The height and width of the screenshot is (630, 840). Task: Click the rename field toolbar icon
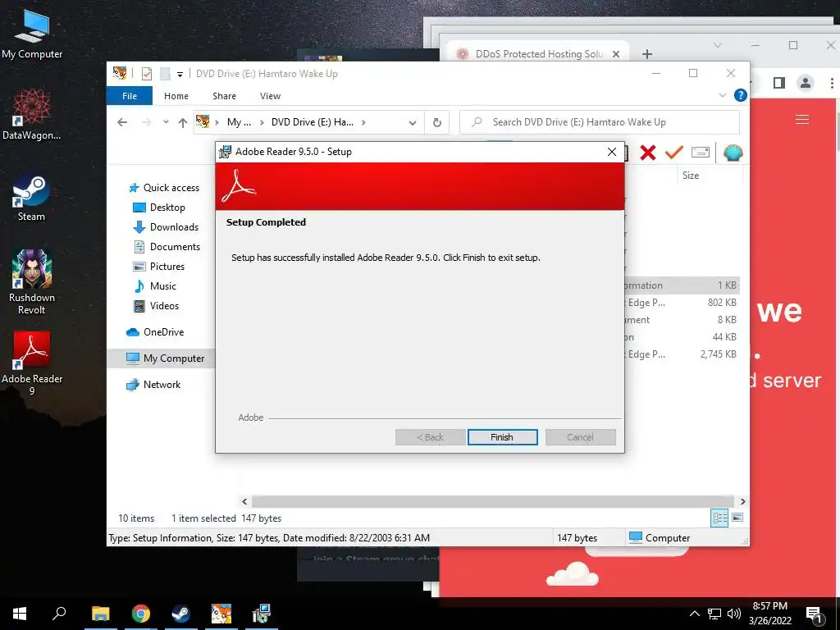coord(701,153)
